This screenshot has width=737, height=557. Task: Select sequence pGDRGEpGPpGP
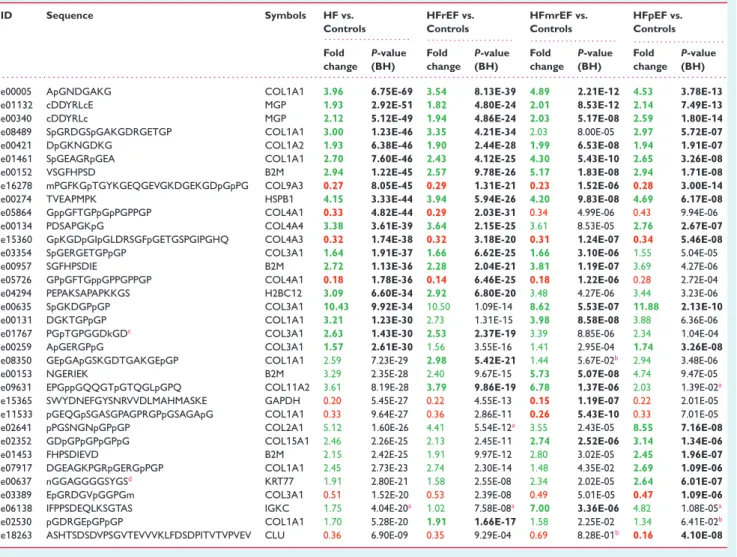coord(85,522)
